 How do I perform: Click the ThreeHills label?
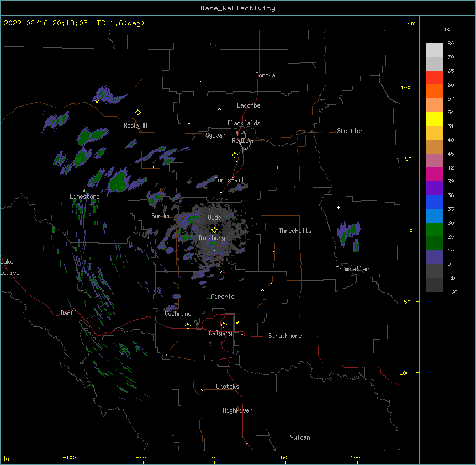point(295,231)
